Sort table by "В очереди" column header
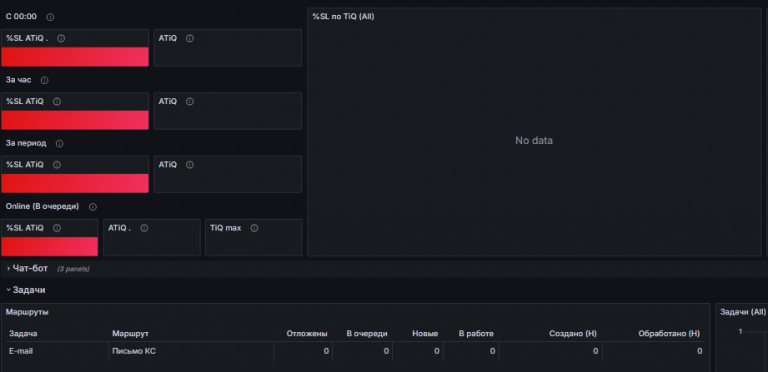This screenshot has height=372, width=768. [367, 334]
